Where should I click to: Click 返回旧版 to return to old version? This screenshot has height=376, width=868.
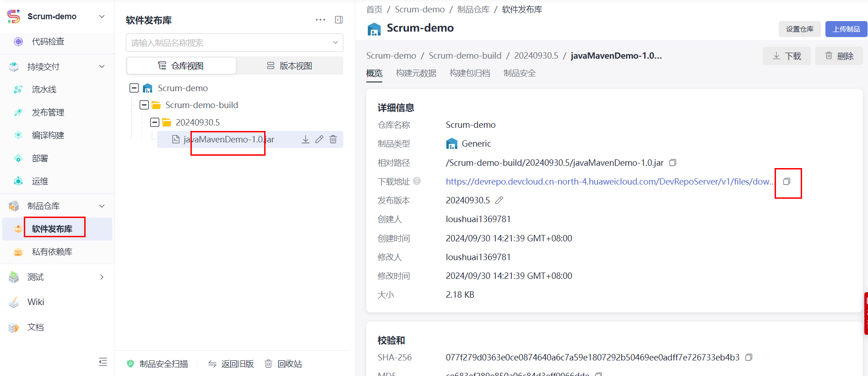click(231, 364)
